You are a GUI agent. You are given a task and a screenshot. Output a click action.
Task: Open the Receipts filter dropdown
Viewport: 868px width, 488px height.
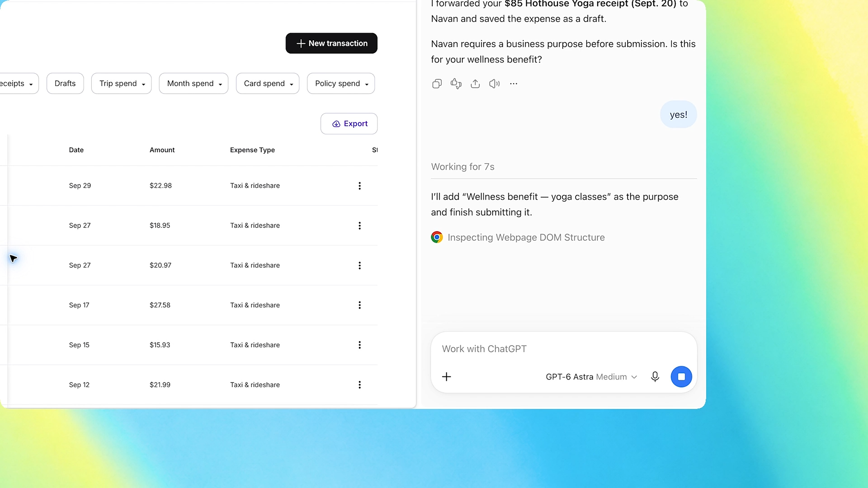pos(18,84)
